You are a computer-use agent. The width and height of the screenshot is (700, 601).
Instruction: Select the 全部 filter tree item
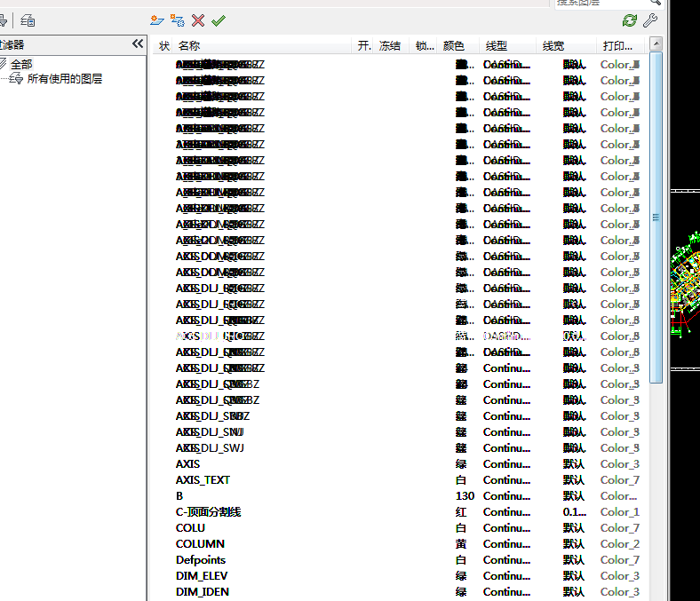[x=21, y=64]
